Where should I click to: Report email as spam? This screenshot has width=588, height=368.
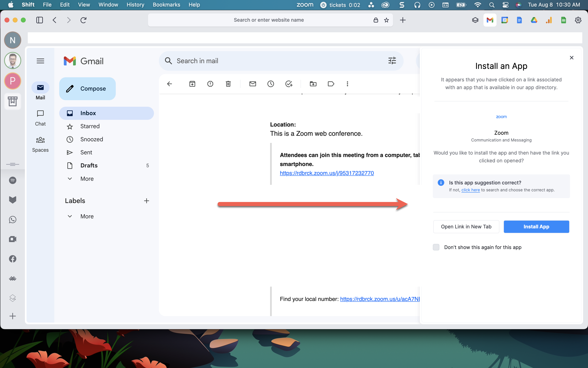click(210, 84)
